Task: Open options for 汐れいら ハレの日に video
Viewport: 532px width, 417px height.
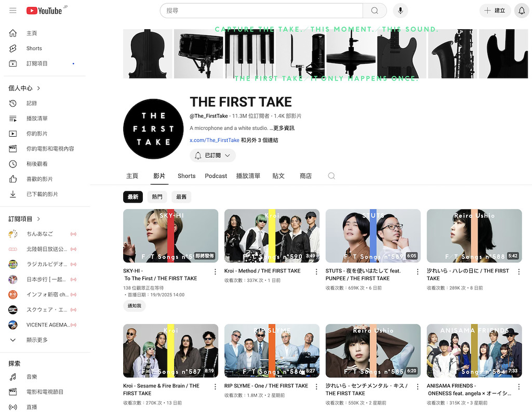Action: 519,271
